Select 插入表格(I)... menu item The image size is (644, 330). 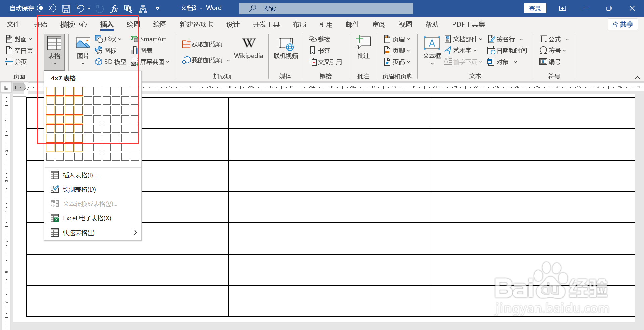(93, 175)
